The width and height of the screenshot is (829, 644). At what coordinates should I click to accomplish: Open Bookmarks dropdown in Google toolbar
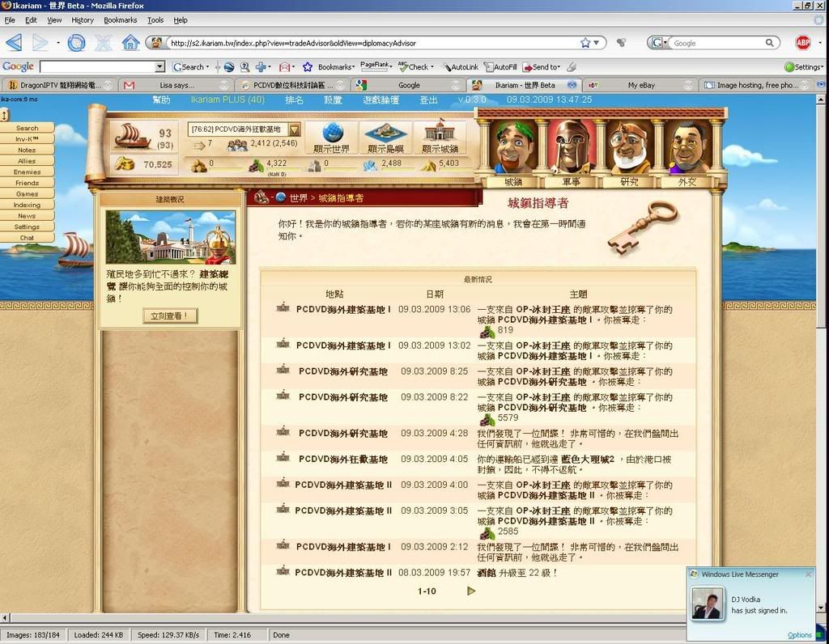353,67
